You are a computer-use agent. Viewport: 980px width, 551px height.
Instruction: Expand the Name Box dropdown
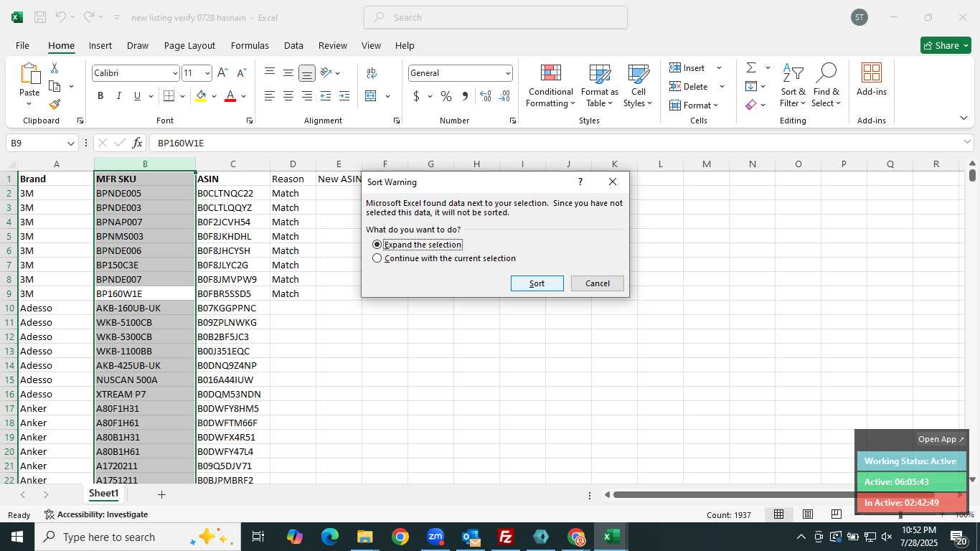tap(71, 143)
